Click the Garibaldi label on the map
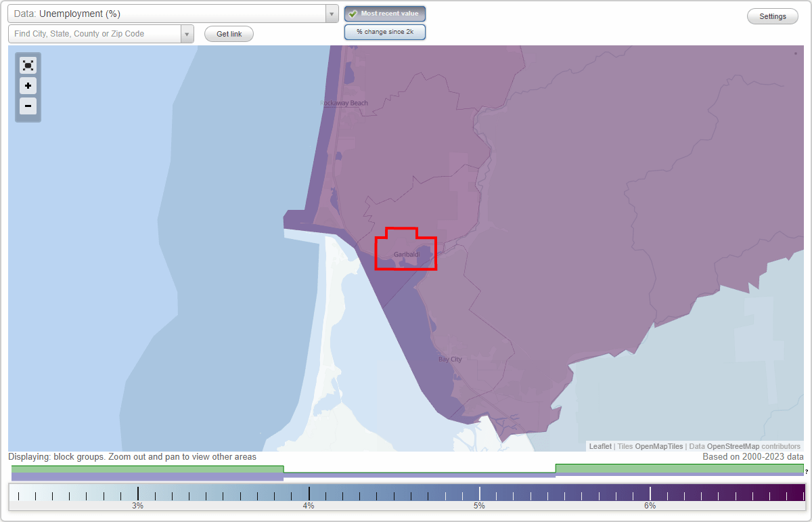This screenshot has height=522, width=812. (407, 255)
